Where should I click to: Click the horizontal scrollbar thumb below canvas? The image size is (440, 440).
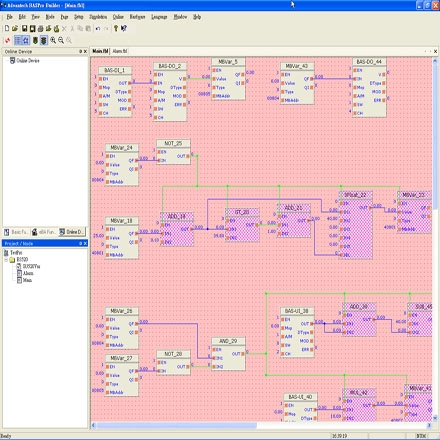[177, 425]
